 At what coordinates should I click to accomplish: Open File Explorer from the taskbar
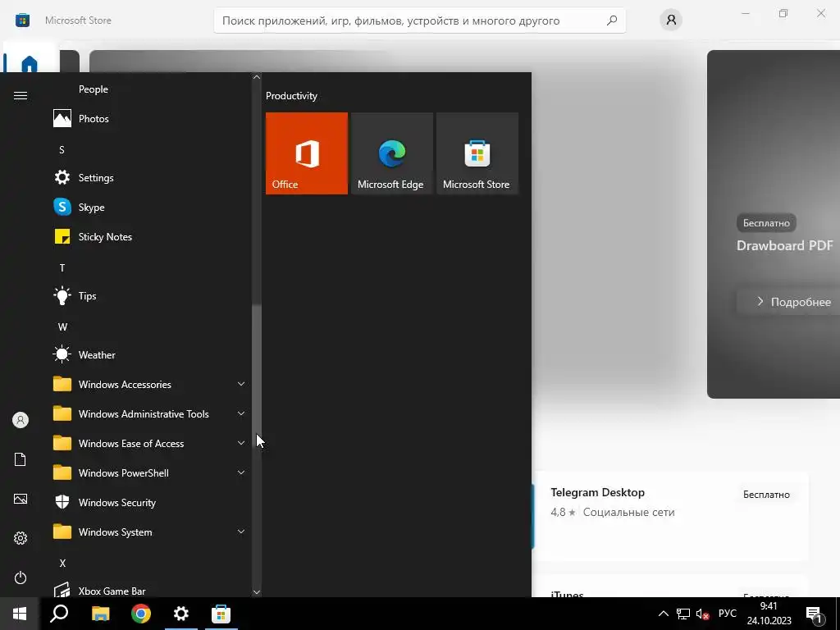[100, 614]
